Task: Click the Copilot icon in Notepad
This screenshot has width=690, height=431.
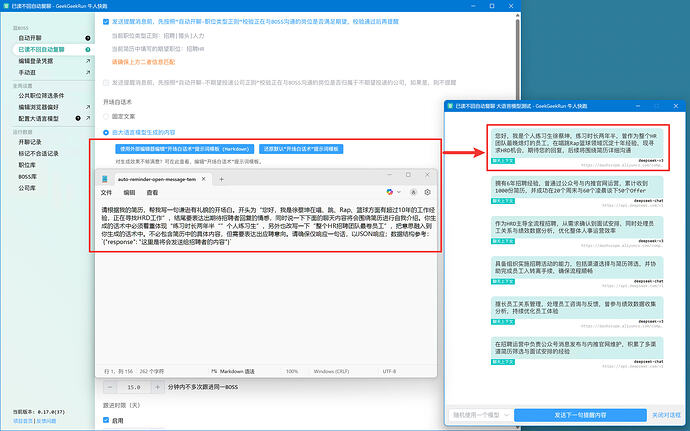Action: [x=389, y=192]
